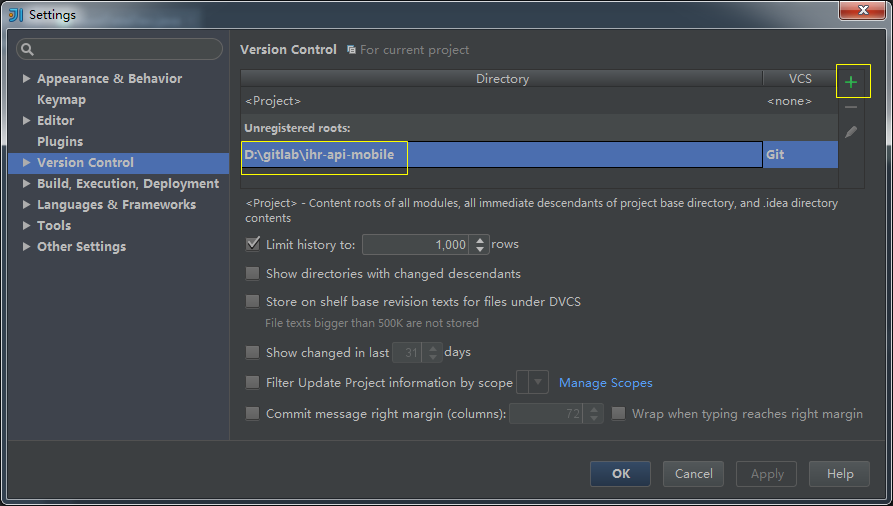Select the D:\gitlab\ihr-api-mobile unregistered root
The image size is (893, 506).
click(x=502, y=154)
